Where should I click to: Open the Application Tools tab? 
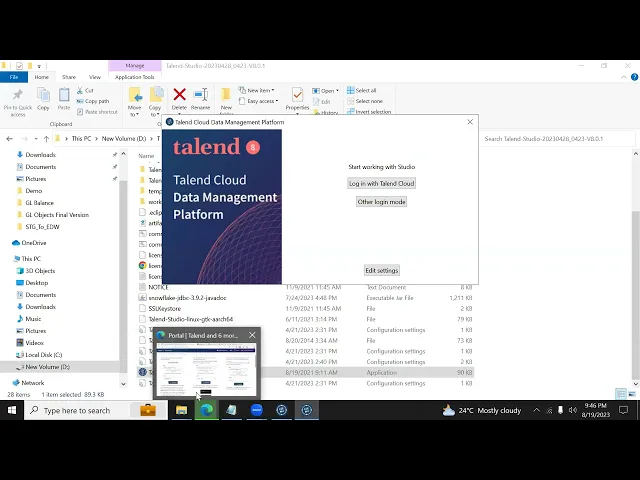[x=135, y=77]
